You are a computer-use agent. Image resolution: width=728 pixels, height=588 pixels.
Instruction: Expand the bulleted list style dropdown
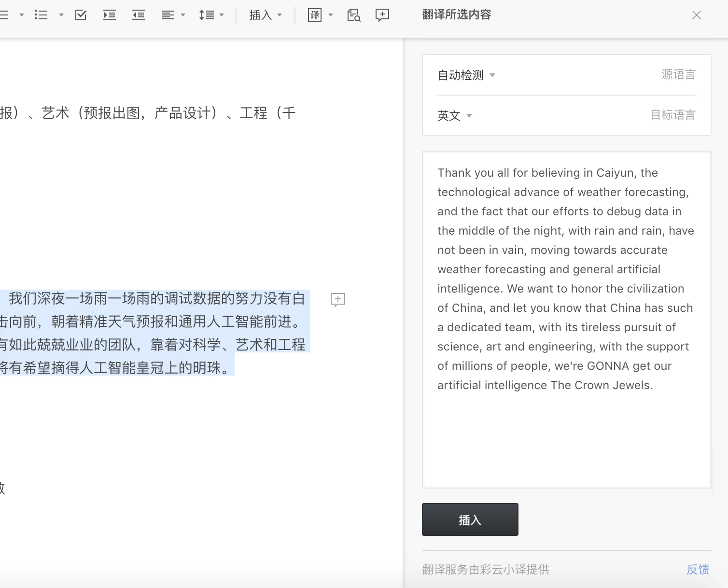tap(61, 15)
